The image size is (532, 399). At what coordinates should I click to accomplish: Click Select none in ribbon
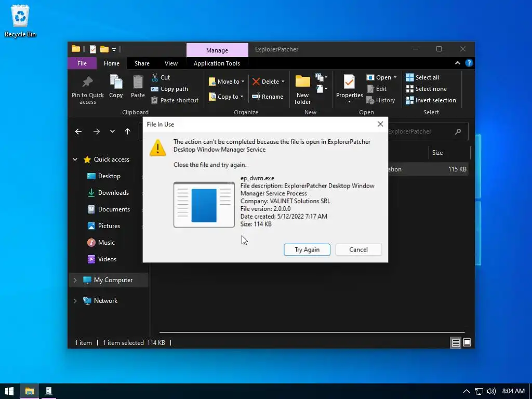426,89
